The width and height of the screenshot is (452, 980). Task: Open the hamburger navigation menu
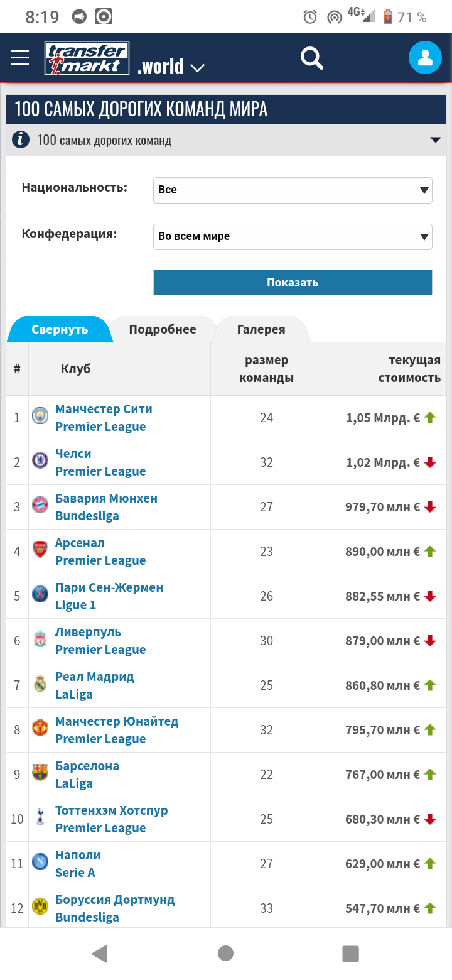(x=20, y=58)
